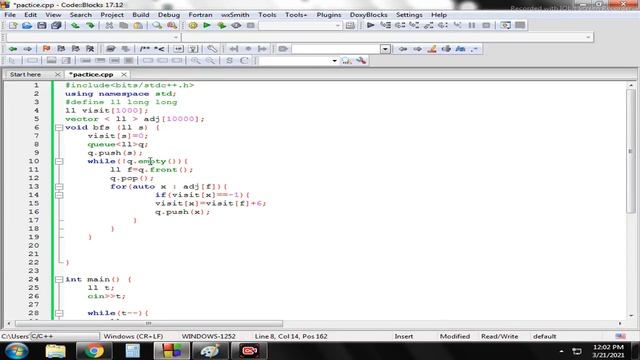
Task: Toggle Insert mode in the status bar
Action: (404, 336)
